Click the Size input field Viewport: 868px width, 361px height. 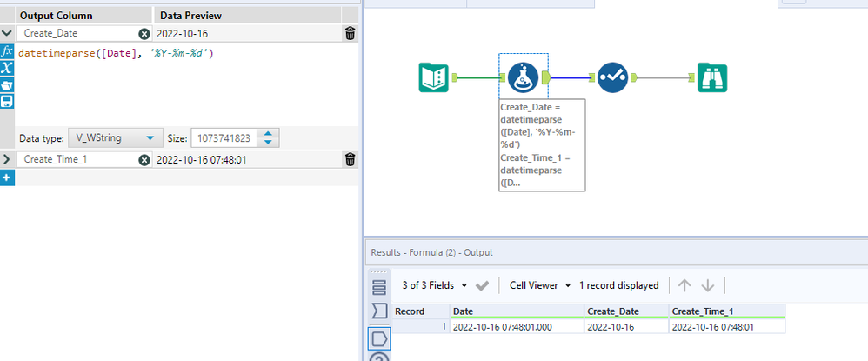224,137
